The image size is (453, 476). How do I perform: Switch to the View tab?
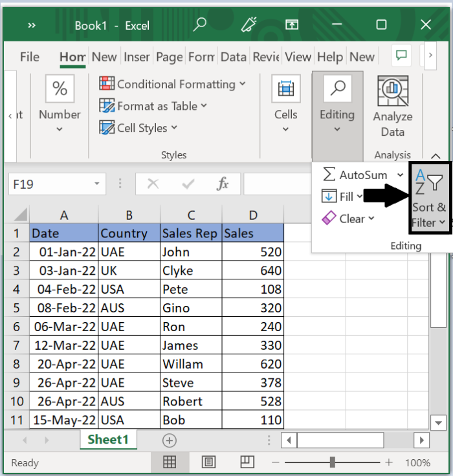click(298, 57)
